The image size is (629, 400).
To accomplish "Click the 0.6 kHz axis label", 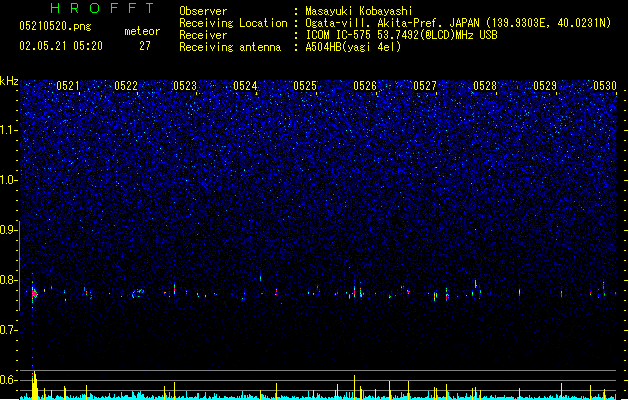I will 9,380.
